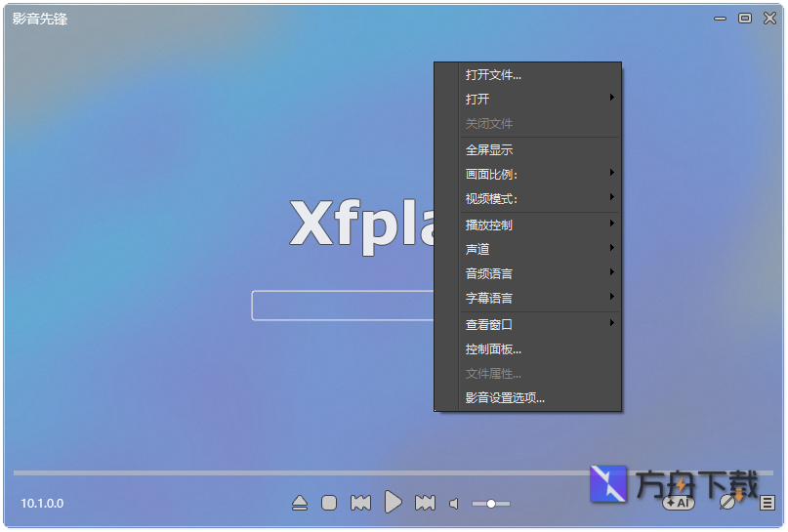Viewport: 788px width, 532px height.
Task: Minimize the 影音先锋 window
Action: pyautogui.click(x=721, y=19)
